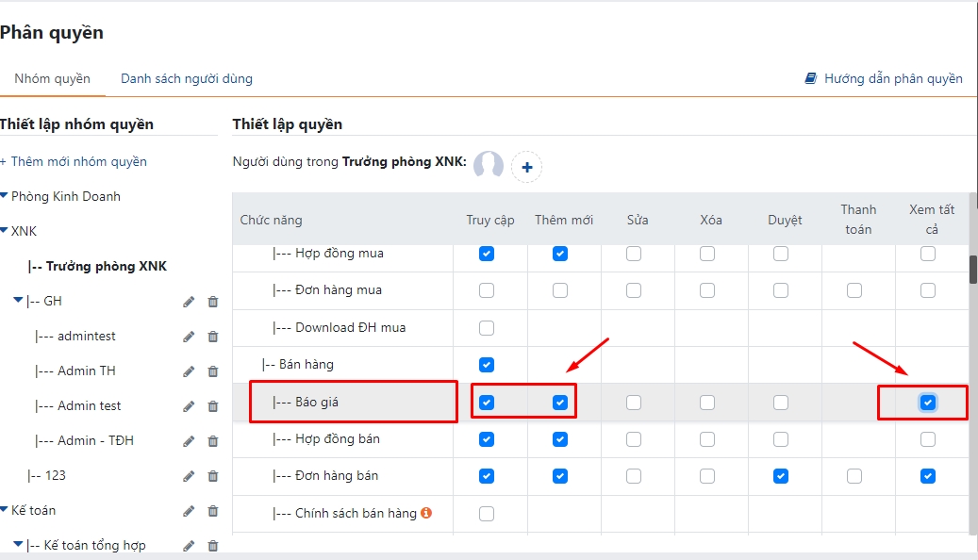Collapse the Kế toán tổng hợp node
Image resolution: width=978 pixels, height=560 pixels.
coord(18,545)
